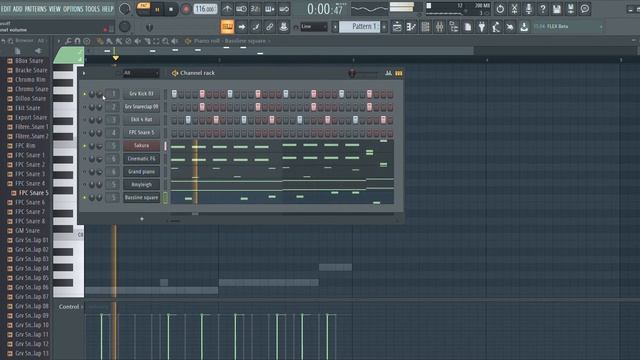Click the arrow step-edit icon

242,27
